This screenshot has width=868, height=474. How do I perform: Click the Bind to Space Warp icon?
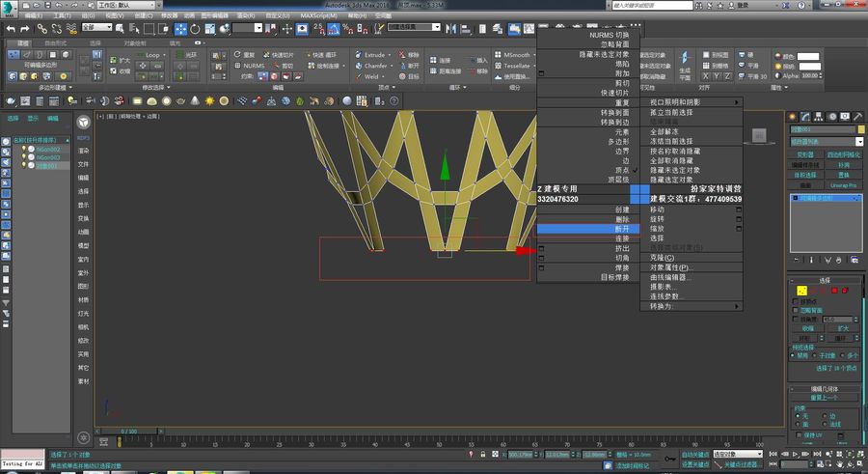71,28
